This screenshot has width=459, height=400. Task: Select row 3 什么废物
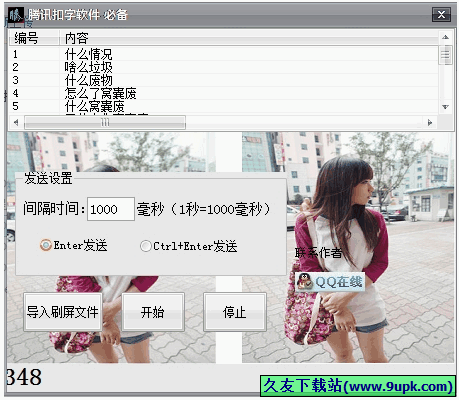[x=223, y=80]
